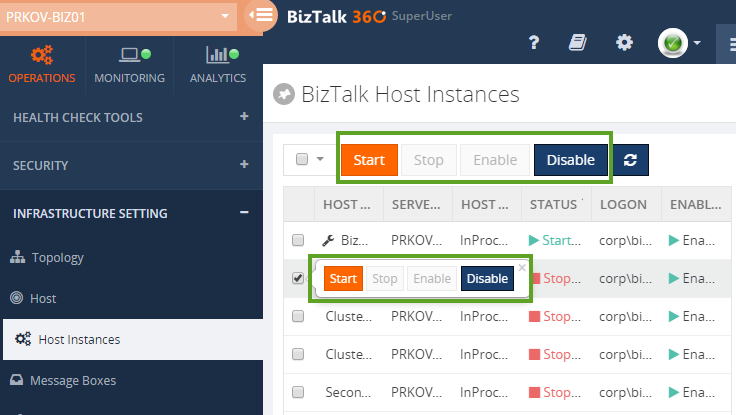Click the green status checkmark avatar
This screenshot has height=415, width=736.
point(673,43)
